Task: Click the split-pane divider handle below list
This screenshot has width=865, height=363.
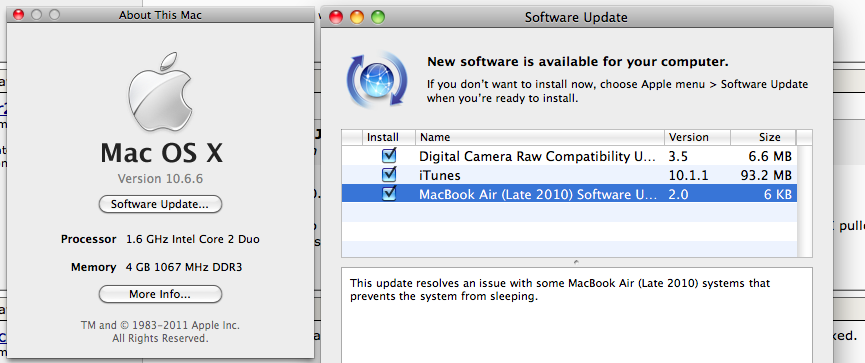Action: [576, 262]
